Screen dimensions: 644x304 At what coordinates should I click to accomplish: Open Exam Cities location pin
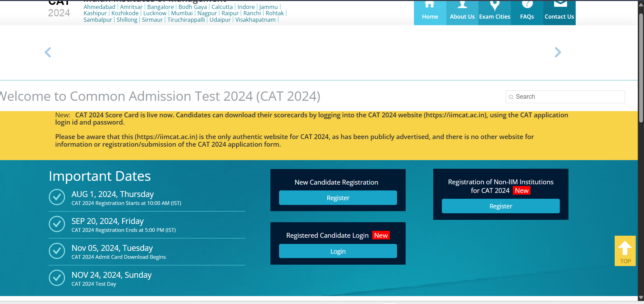495,5
